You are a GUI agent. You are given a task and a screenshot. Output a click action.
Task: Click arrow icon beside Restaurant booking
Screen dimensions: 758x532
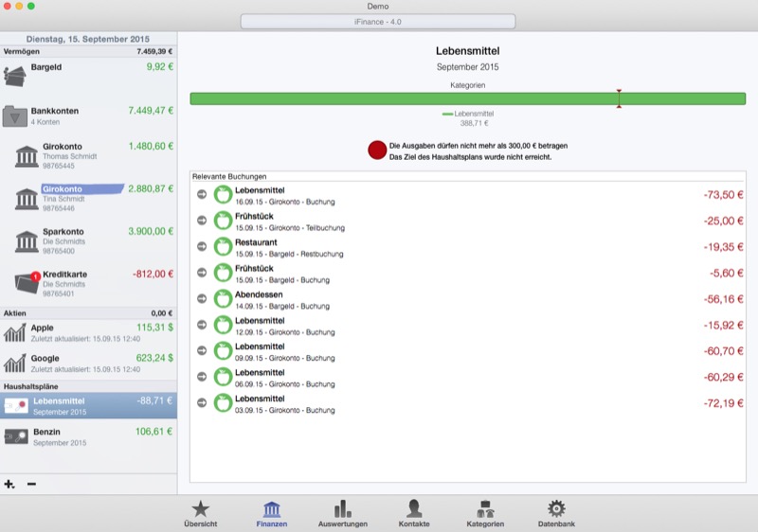[202, 247]
